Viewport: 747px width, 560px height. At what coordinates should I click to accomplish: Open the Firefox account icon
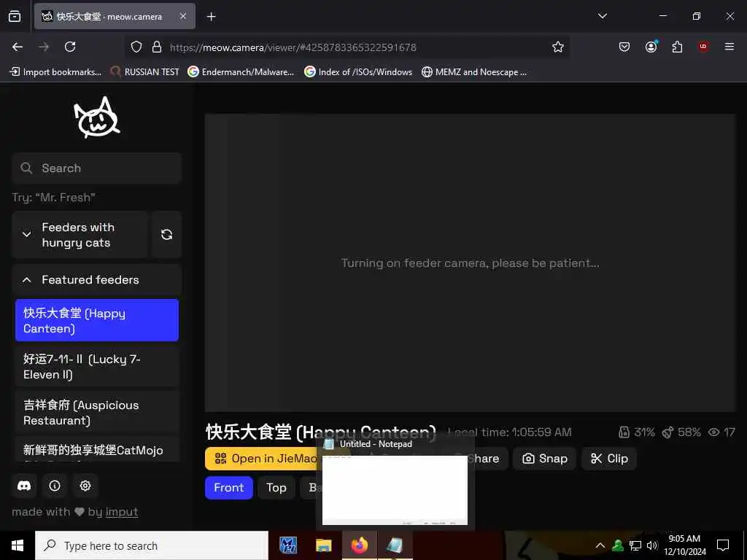pyautogui.click(x=651, y=47)
